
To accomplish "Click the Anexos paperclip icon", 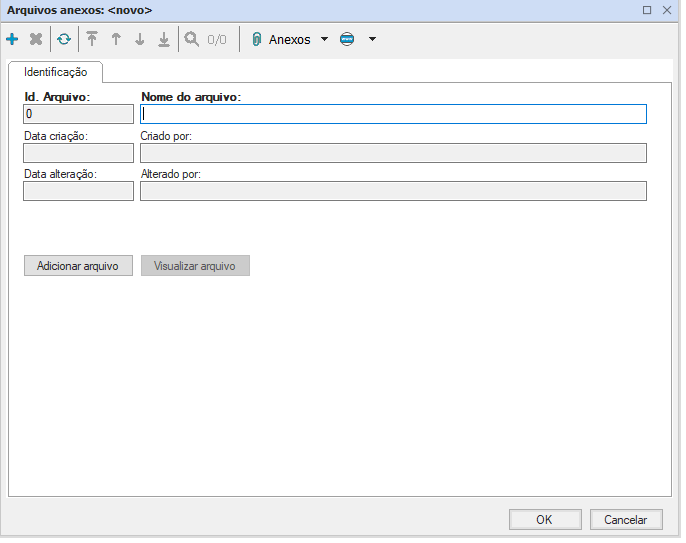I will pos(256,40).
